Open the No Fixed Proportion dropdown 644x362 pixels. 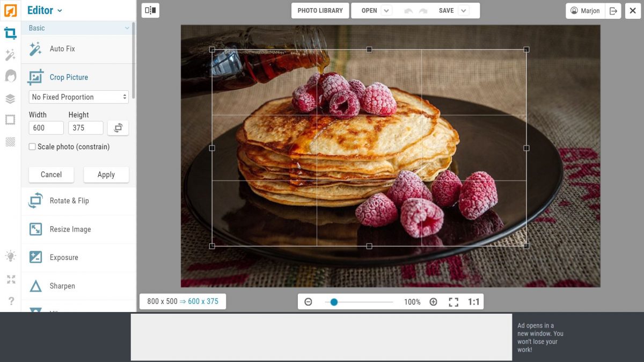point(78,97)
